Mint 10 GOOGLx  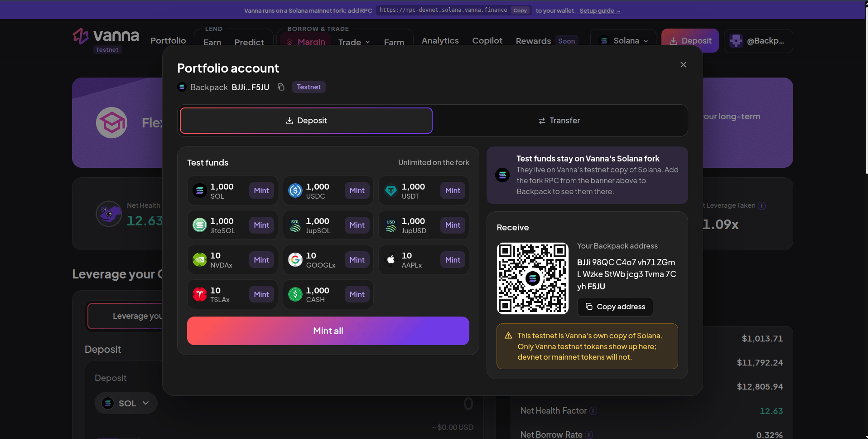coord(357,260)
